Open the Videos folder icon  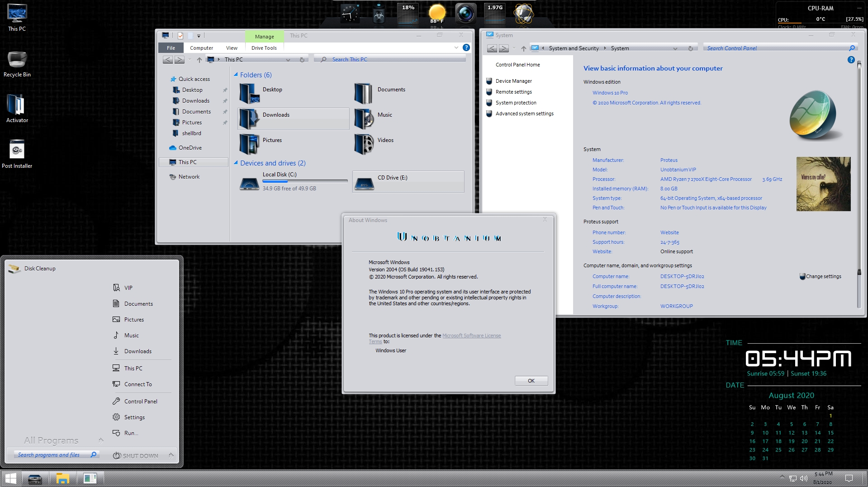[x=364, y=144]
